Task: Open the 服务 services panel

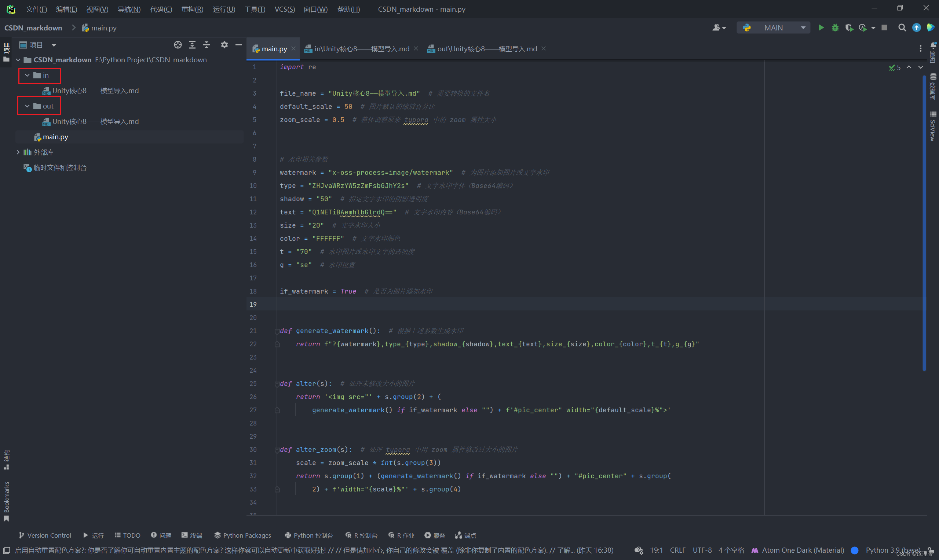Action: pos(435,535)
